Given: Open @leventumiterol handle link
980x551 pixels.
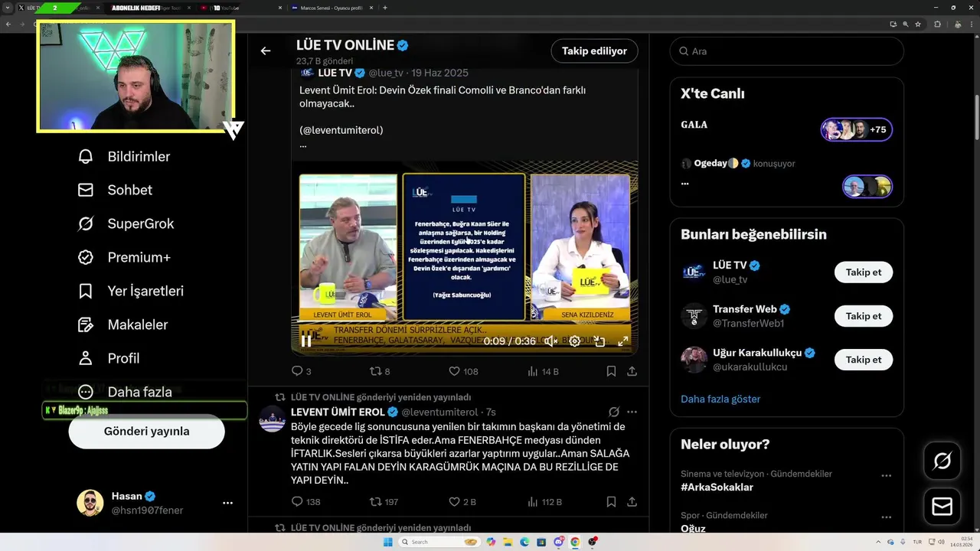Looking at the screenshot, I should [x=439, y=412].
